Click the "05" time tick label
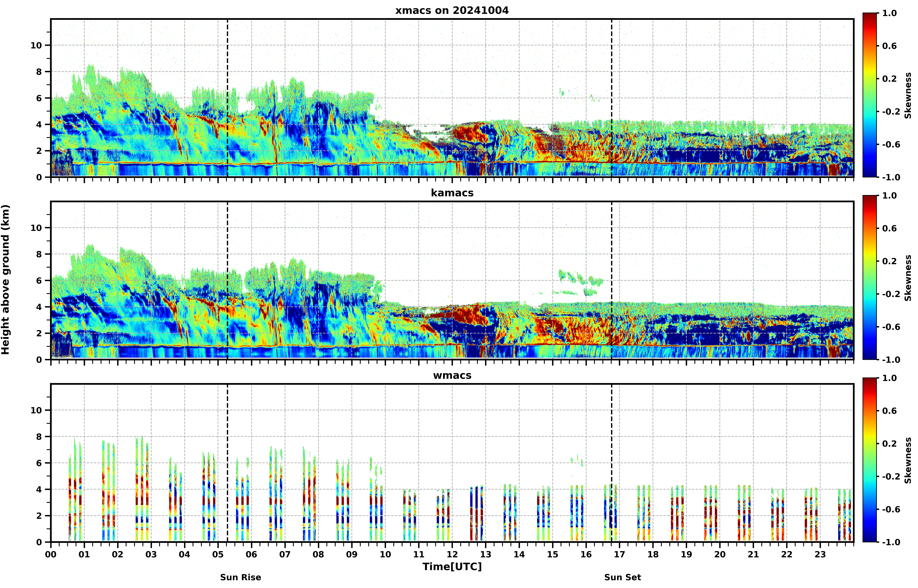 point(218,554)
